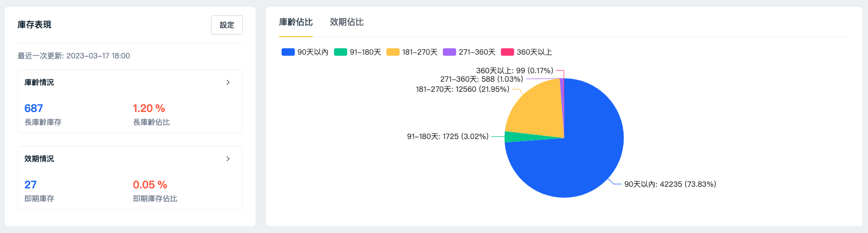Open the 1.20 % 長庫齡佔比 value
This screenshot has width=868, height=233.
(x=149, y=108)
